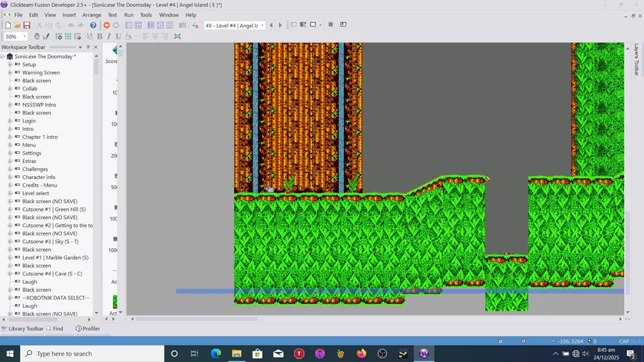Open the Run Frame dropdown arrow
The image size is (644, 362).
(x=321, y=26)
